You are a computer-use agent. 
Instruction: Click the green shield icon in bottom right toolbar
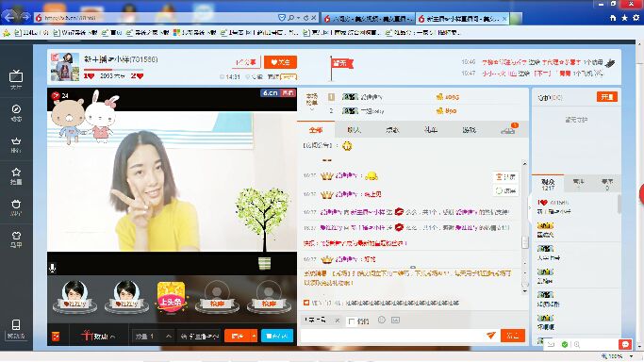(565, 345)
